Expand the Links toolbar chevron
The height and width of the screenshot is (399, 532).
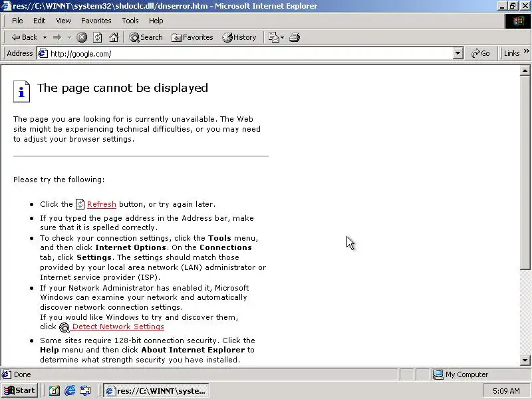pyautogui.click(x=526, y=51)
